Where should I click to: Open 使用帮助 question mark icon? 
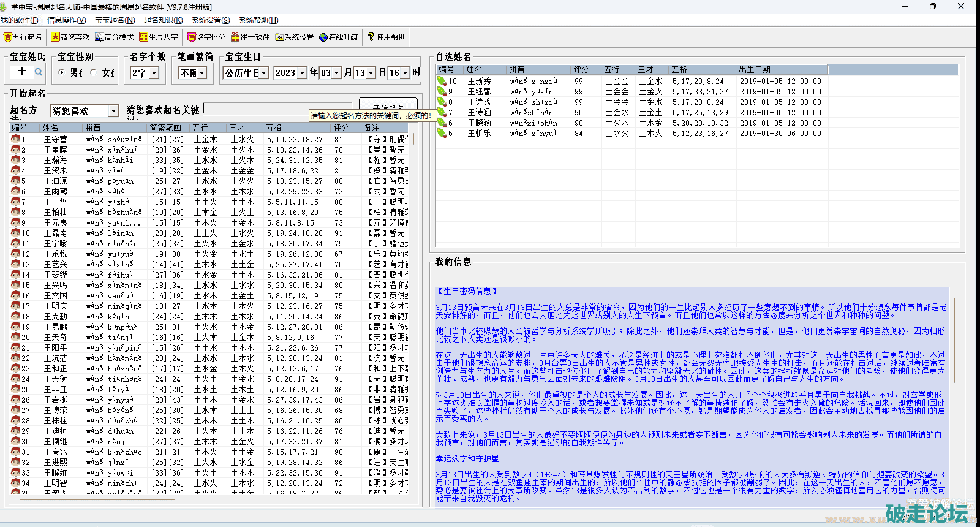click(x=371, y=37)
